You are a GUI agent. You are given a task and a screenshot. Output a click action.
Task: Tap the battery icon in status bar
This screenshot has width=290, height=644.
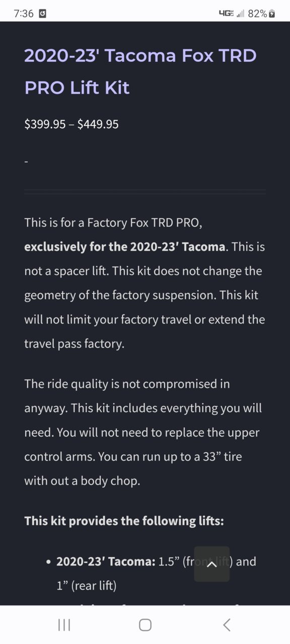(x=272, y=14)
